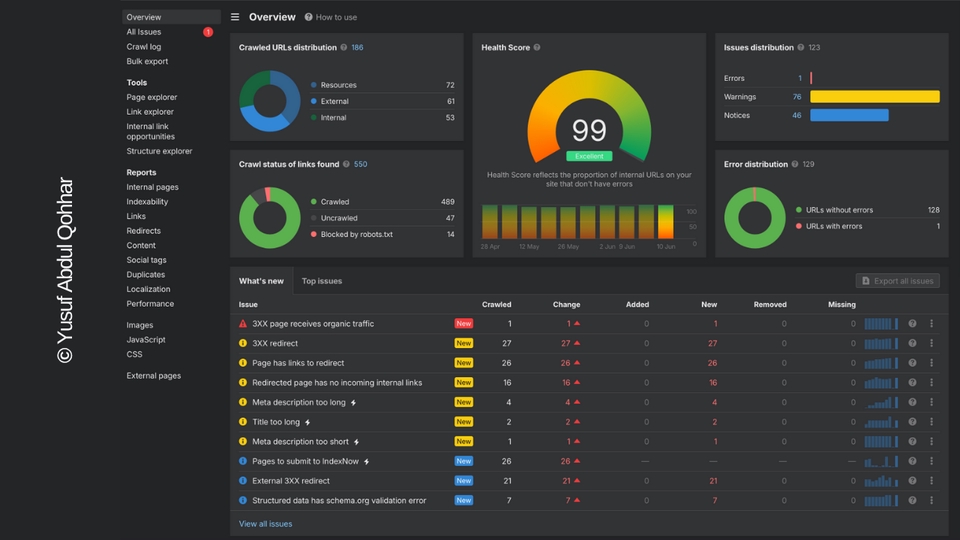The height and width of the screenshot is (540, 960).
Task: Switch to the Top issues tab
Action: pyautogui.click(x=322, y=281)
